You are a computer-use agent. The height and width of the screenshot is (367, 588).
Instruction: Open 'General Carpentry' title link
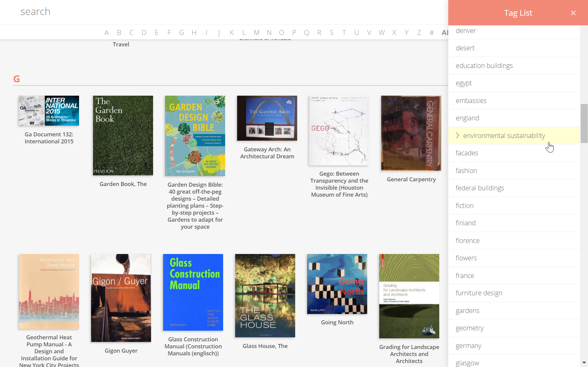(411, 179)
